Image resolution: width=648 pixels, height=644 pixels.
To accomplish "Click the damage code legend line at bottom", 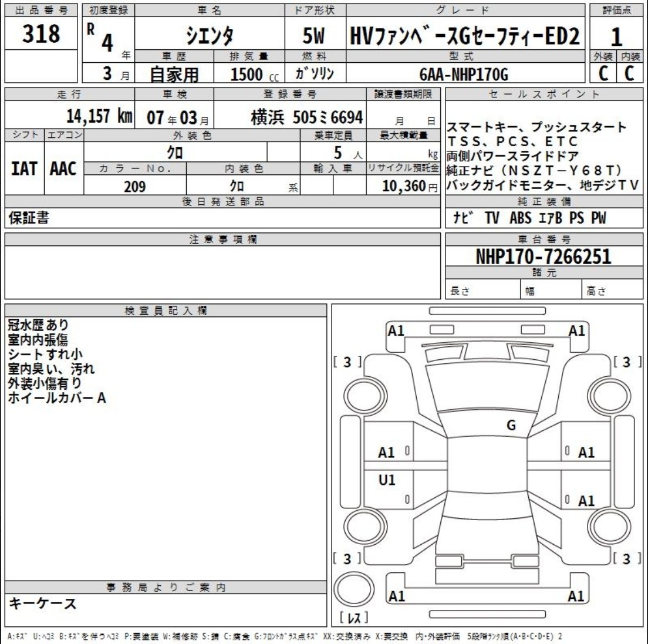I will (x=284, y=636).
